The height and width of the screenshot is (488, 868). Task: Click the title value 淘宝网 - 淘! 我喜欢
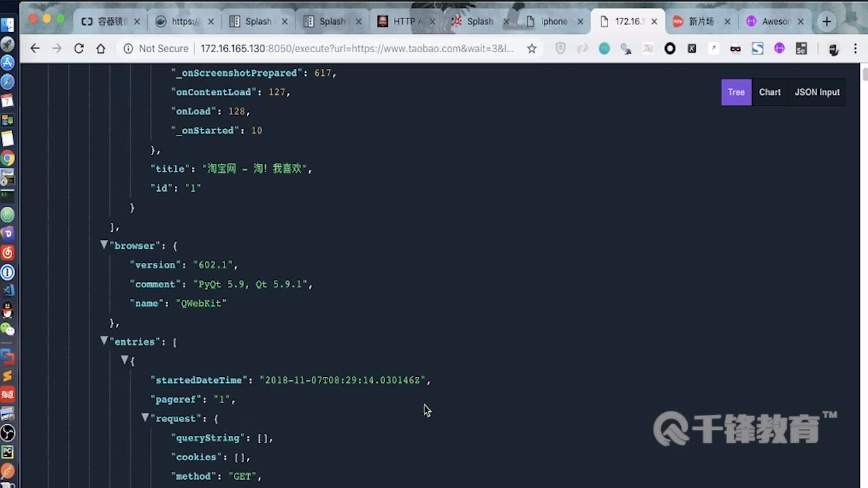coord(254,169)
